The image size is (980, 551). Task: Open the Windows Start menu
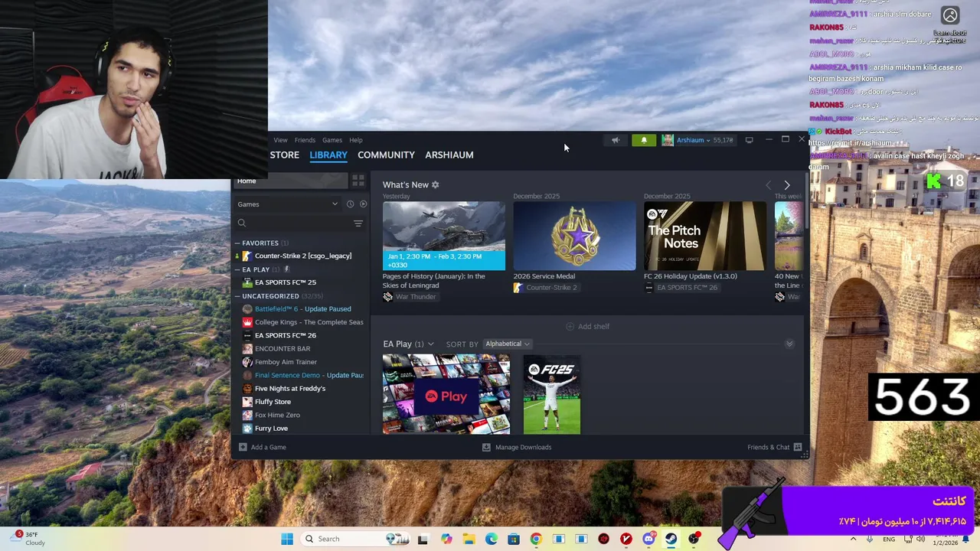click(287, 539)
